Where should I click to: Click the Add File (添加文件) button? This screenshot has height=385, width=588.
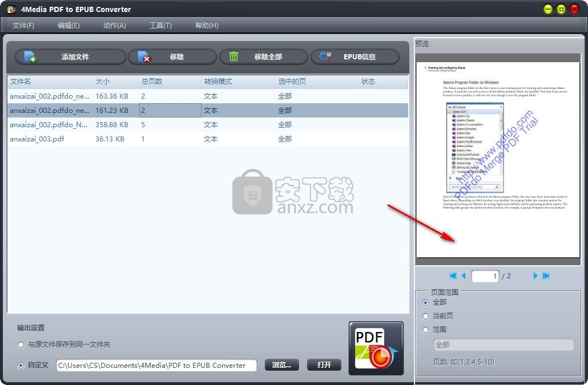(x=70, y=57)
